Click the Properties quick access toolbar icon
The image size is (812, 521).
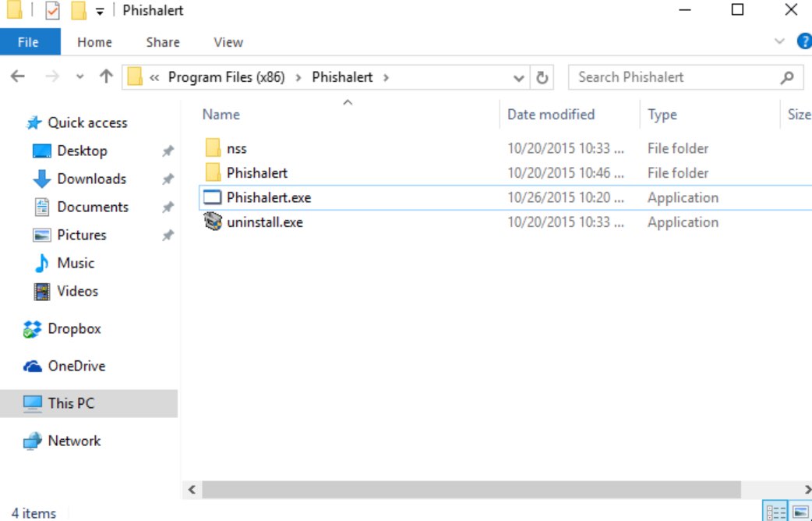click(52, 11)
